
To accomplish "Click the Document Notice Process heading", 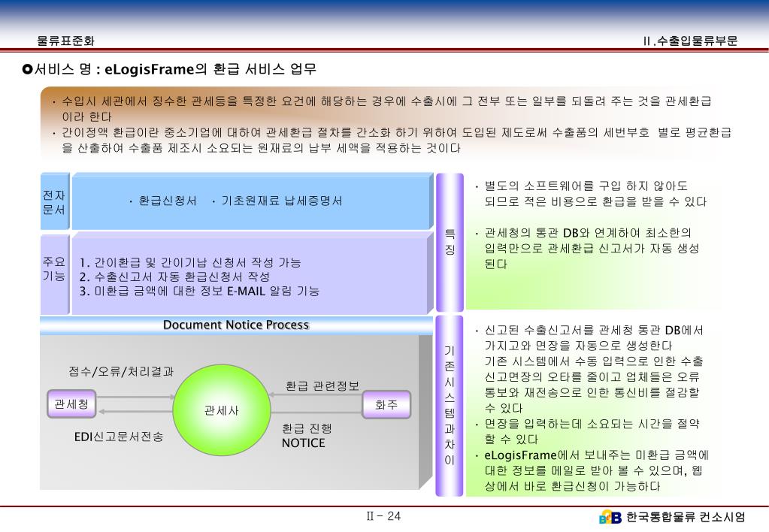I will [236, 325].
